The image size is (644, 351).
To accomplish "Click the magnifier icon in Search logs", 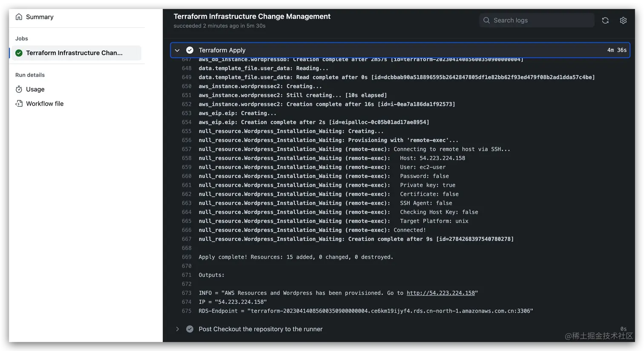I will [486, 20].
